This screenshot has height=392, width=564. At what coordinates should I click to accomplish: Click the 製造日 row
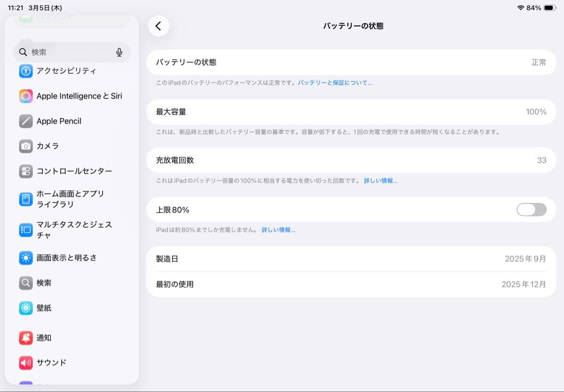[x=351, y=259]
